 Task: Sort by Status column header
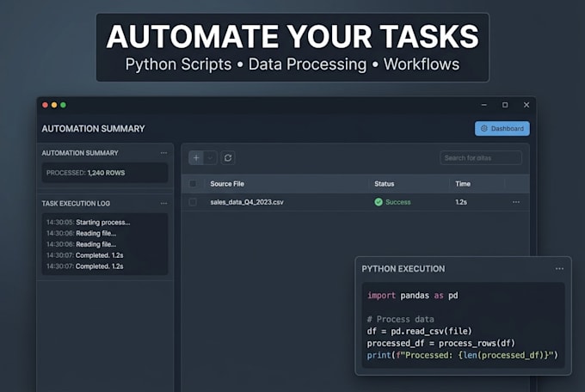[385, 183]
